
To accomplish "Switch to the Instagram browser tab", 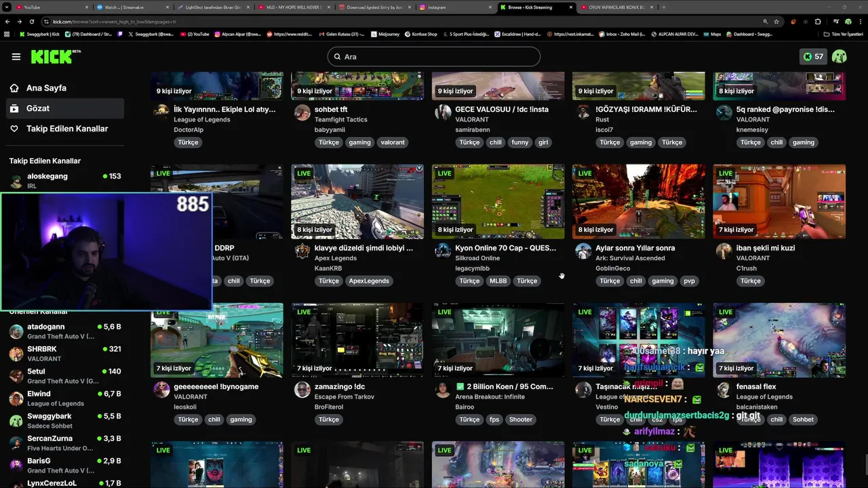I will point(454,7).
